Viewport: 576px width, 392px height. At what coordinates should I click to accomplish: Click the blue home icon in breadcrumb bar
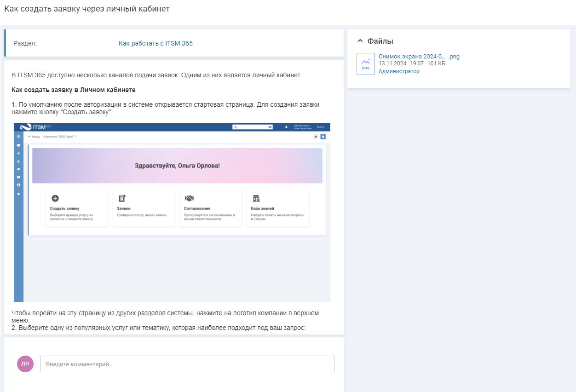pos(323,137)
